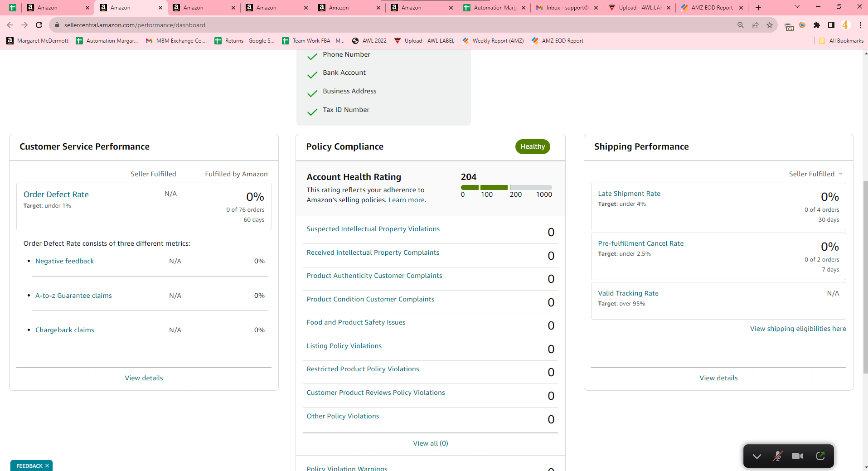Open the Automation Margar... bookmark
Screen dimensions: 868x471
107,41
